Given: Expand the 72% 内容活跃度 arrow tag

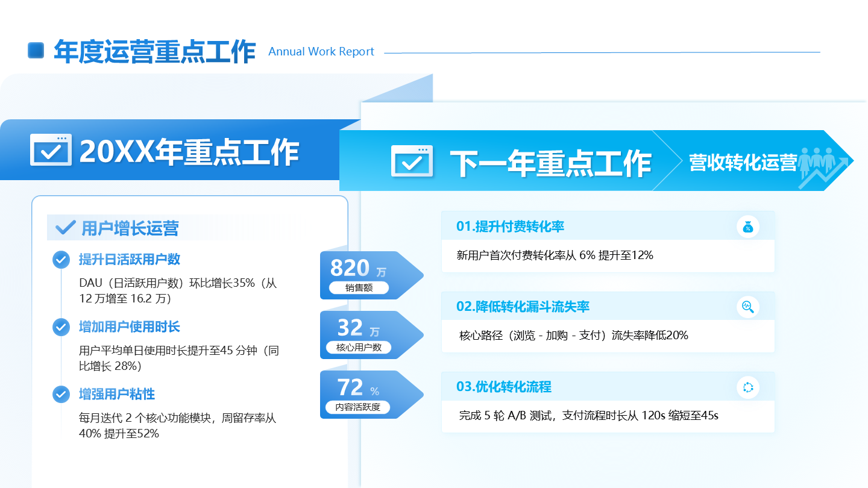Looking at the screenshot, I should pyautogui.click(x=362, y=394).
